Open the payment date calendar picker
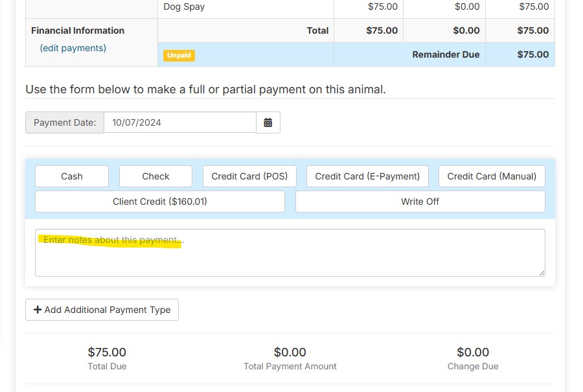583x392 pixels. click(x=268, y=122)
